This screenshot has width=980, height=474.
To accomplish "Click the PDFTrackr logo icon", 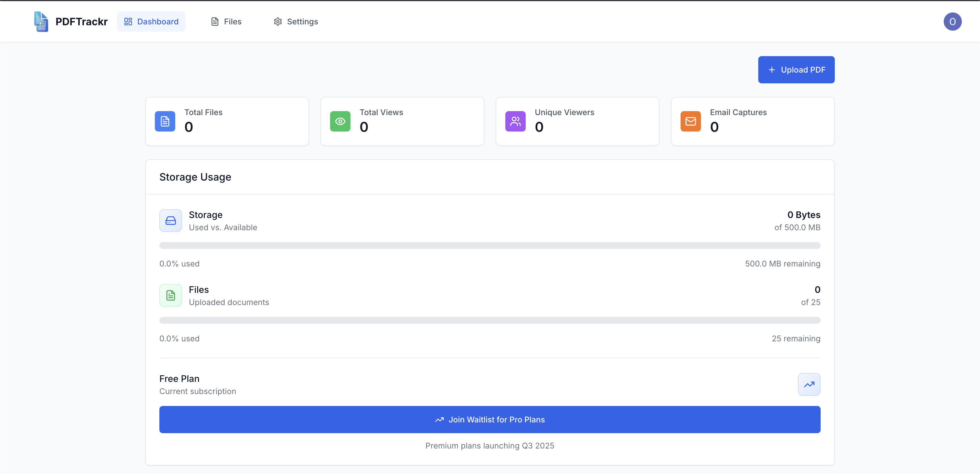I will pyautogui.click(x=41, y=22).
